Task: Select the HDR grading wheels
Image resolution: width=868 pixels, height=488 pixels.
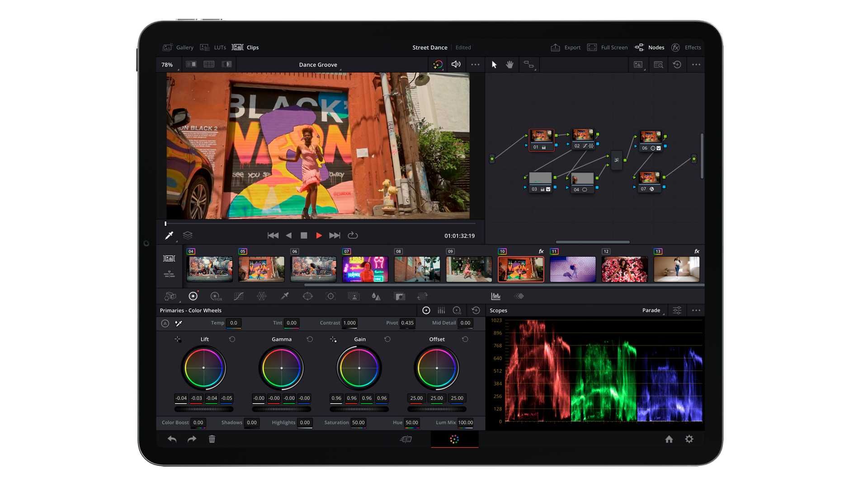Action: point(216,296)
